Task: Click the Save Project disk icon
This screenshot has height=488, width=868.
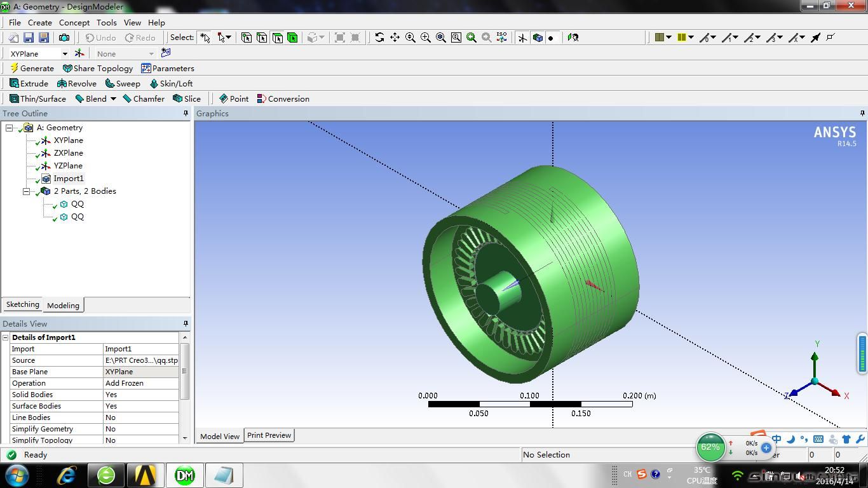Action: click(29, 38)
